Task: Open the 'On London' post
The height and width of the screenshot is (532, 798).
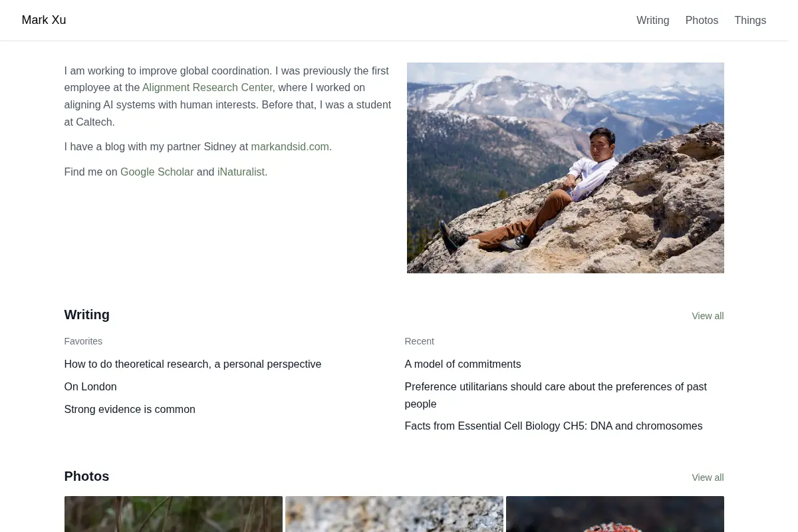Action: (x=90, y=386)
